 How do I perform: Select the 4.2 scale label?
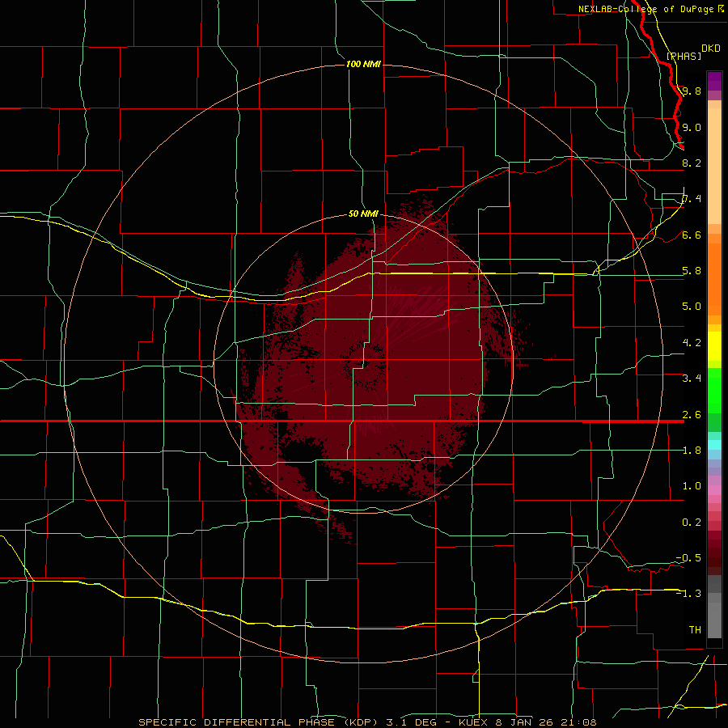(692, 343)
